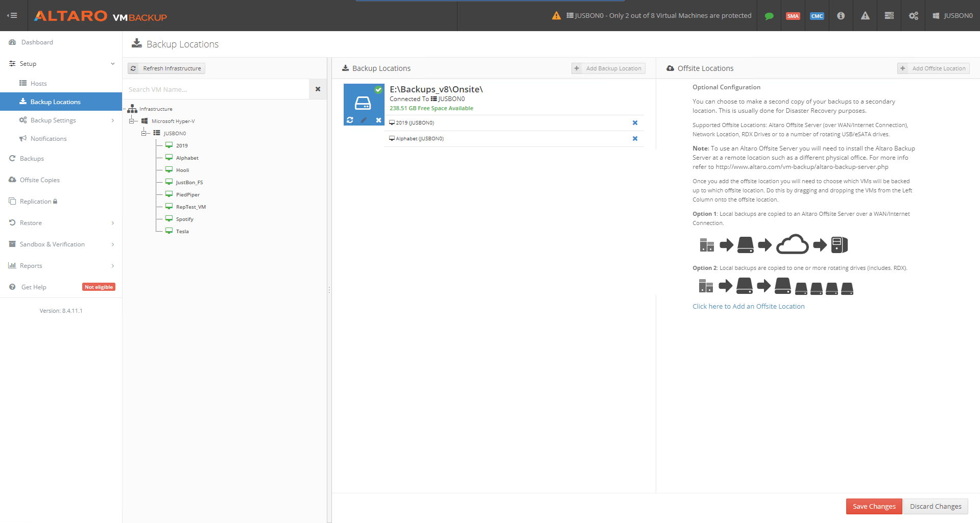Remove the Onsite backup location tile
Screen dimensions: 980x523
click(x=378, y=120)
